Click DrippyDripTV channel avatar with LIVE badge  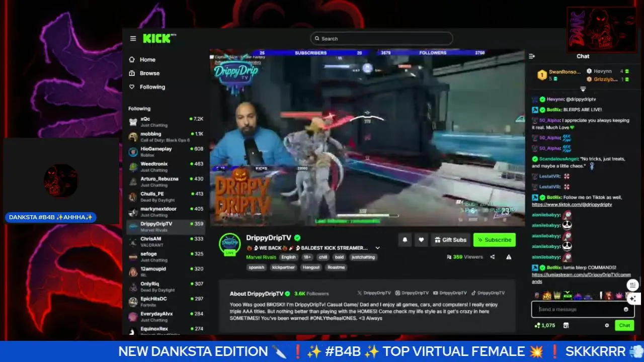coord(229,244)
